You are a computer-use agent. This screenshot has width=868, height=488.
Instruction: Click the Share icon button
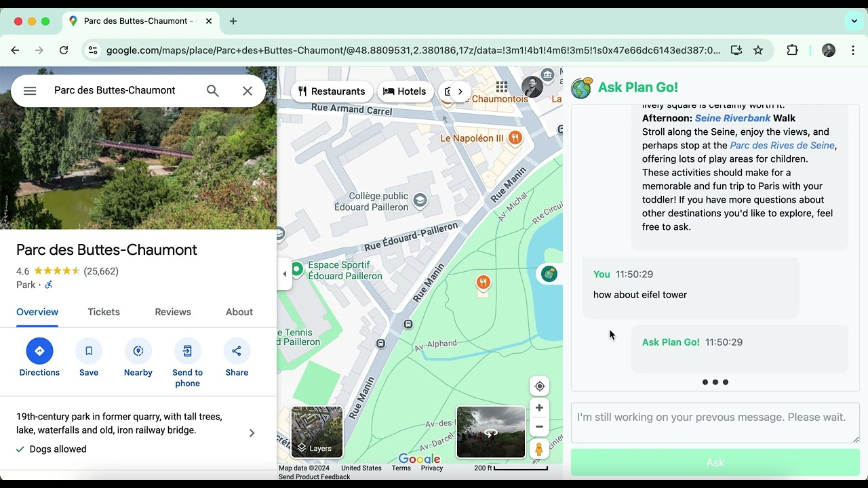pos(237,351)
